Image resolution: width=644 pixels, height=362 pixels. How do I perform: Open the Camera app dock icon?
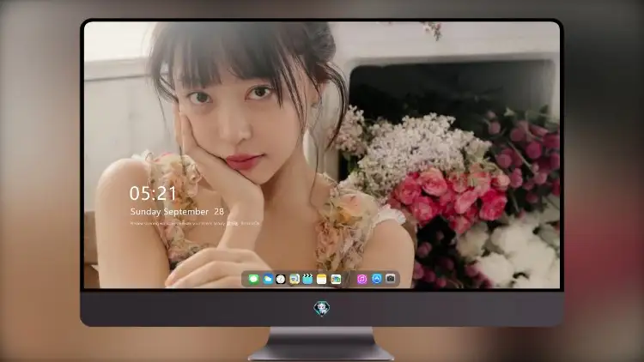[391, 279]
